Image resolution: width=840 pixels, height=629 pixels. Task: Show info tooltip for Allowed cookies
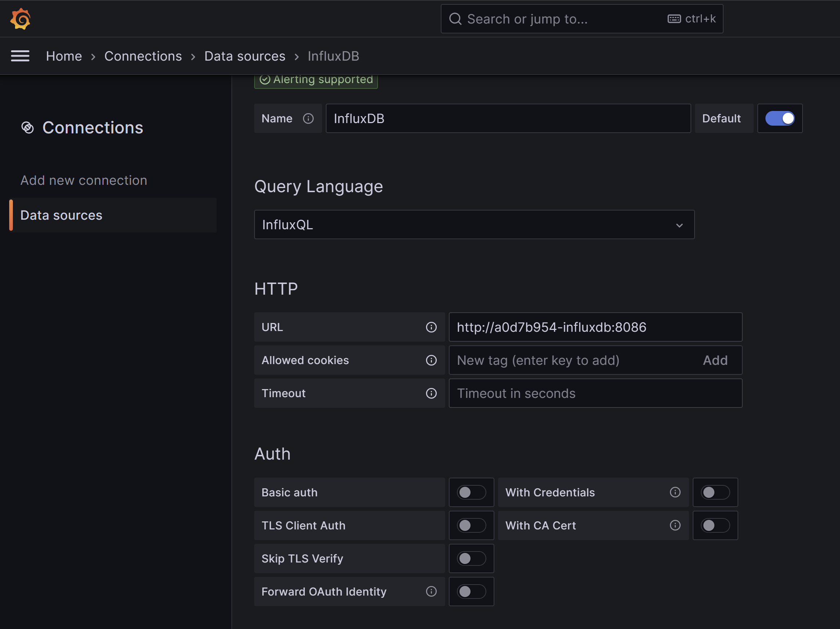432,360
